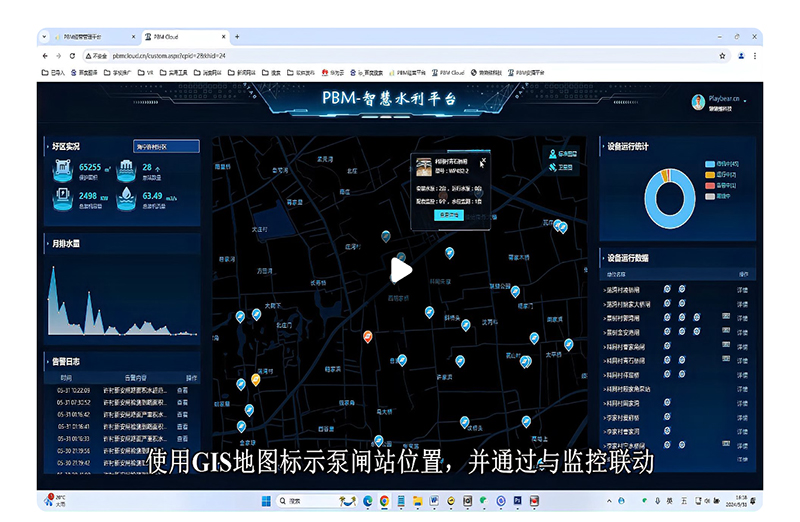Open the weather widget on the taskbar
The height and width of the screenshot is (522, 800).
pos(55,500)
